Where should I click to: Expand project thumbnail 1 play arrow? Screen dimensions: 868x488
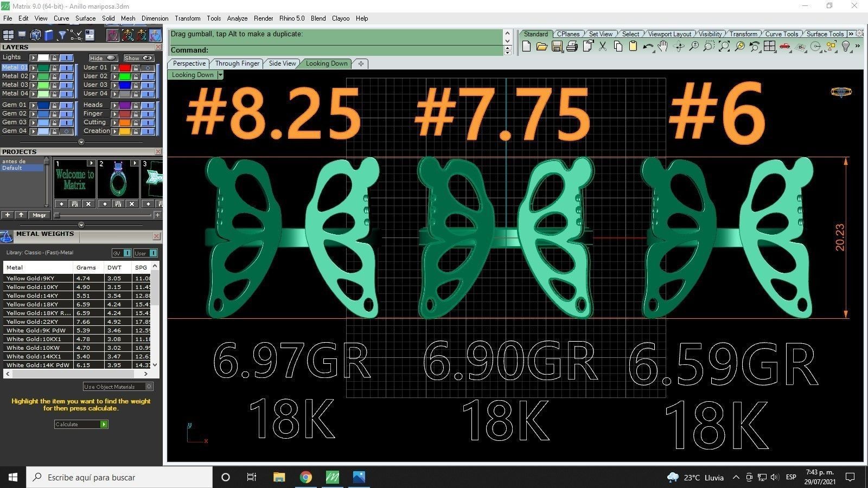(x=90, y=163)
